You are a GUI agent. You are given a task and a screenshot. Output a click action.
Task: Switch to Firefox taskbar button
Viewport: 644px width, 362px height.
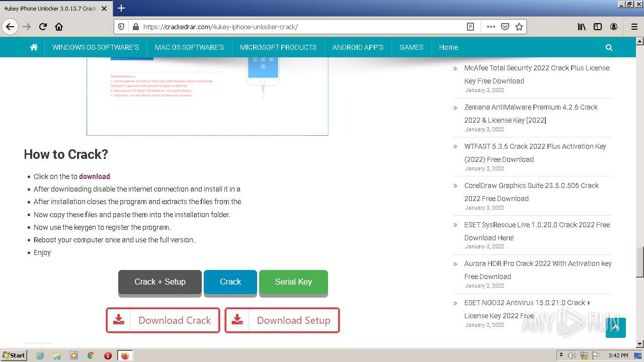coord(125,355)
